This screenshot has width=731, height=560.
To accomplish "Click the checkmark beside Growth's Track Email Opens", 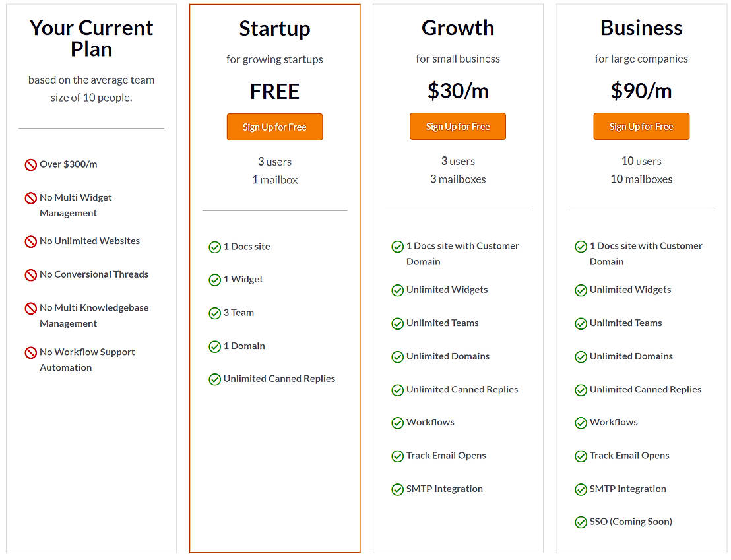I will click(397, 456).
